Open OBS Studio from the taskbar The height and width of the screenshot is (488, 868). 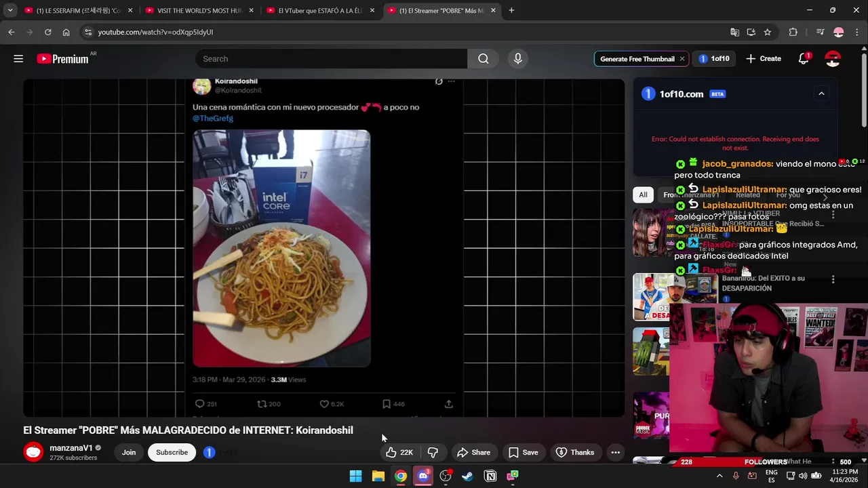pos(446,476)
